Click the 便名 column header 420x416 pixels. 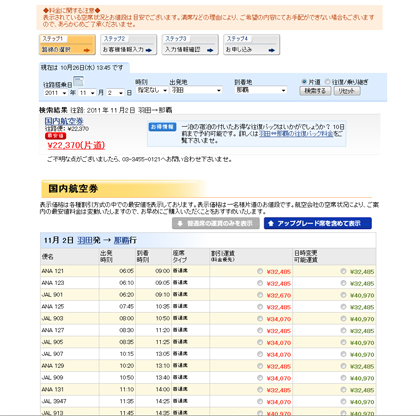tap(70, 257)
